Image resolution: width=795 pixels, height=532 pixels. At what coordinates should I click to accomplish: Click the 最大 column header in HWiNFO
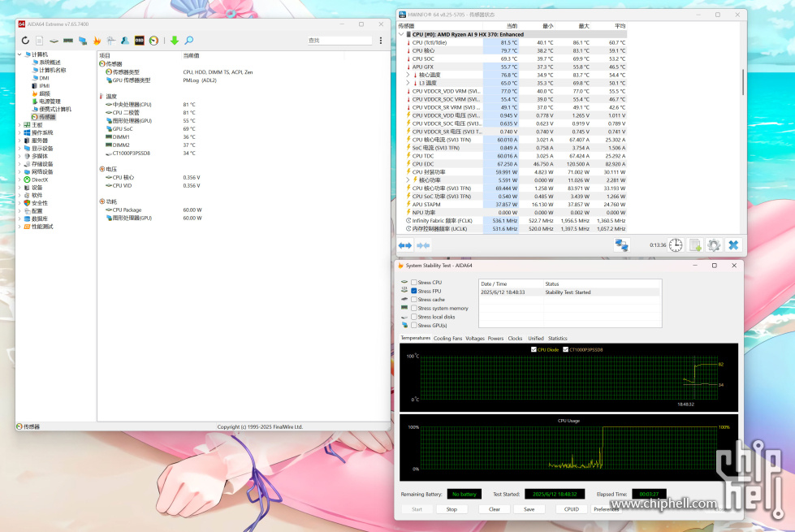[x=584, y=26]
